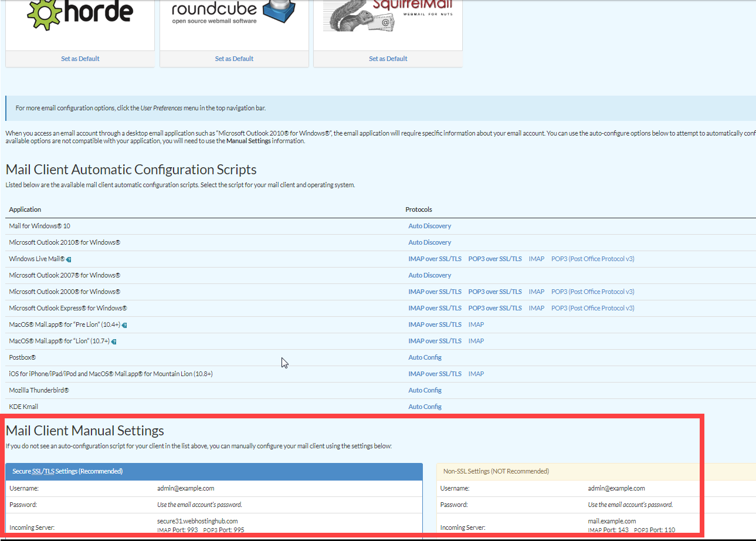Screen dimensions: 756x541
Task: Set Horde as default webmail
Action: pyautogui.click(x=80, y=59)
